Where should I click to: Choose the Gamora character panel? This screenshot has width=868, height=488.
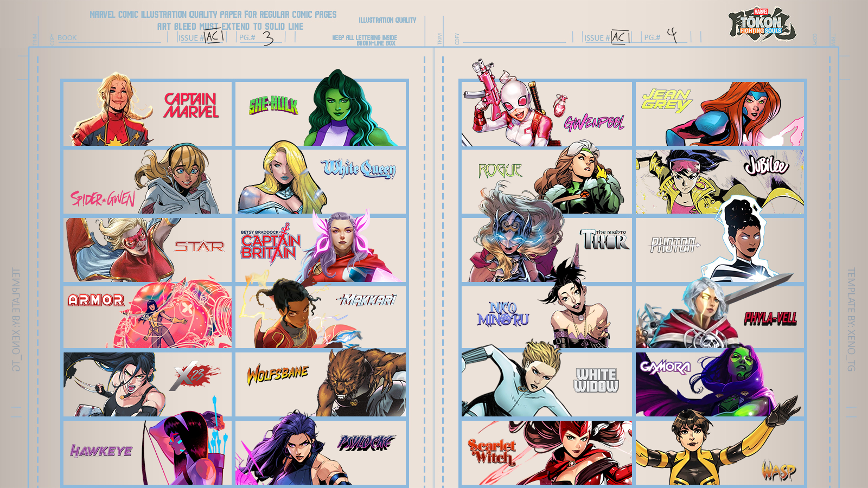720,384
